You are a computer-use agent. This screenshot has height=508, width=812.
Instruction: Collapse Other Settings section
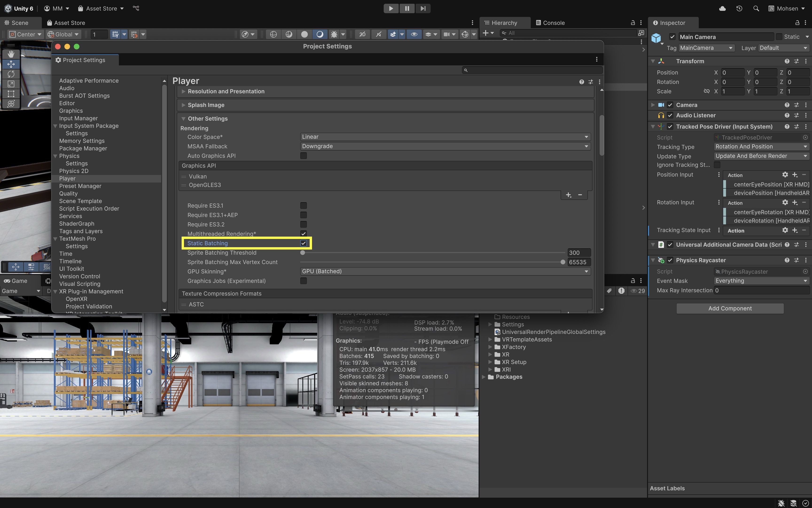click(x=183, y=119)
